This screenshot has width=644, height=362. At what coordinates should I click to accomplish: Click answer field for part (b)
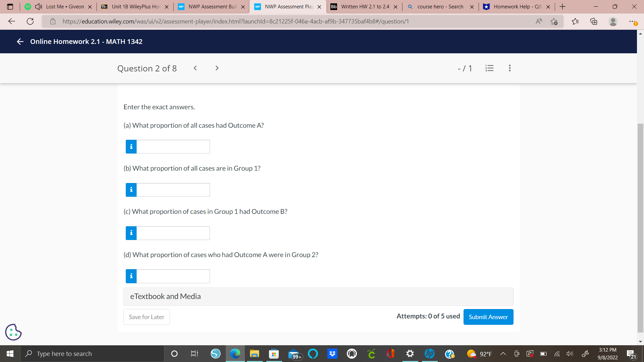click(x=173, y=190)
